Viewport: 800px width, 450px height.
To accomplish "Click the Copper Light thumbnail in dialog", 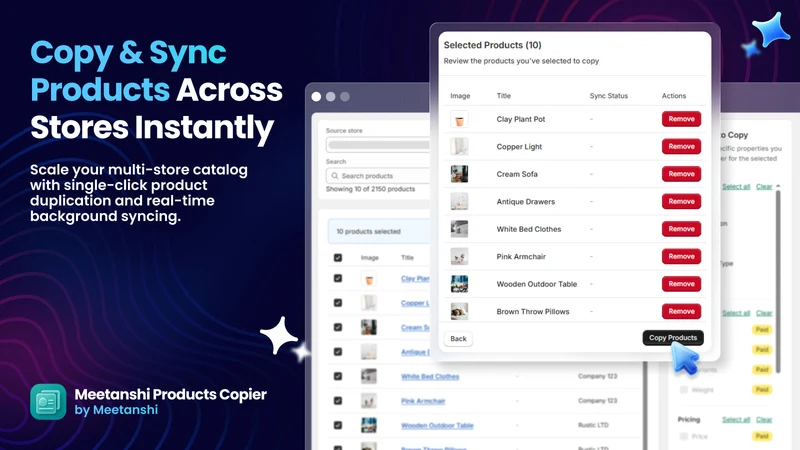I will click(x=459, y=146).
